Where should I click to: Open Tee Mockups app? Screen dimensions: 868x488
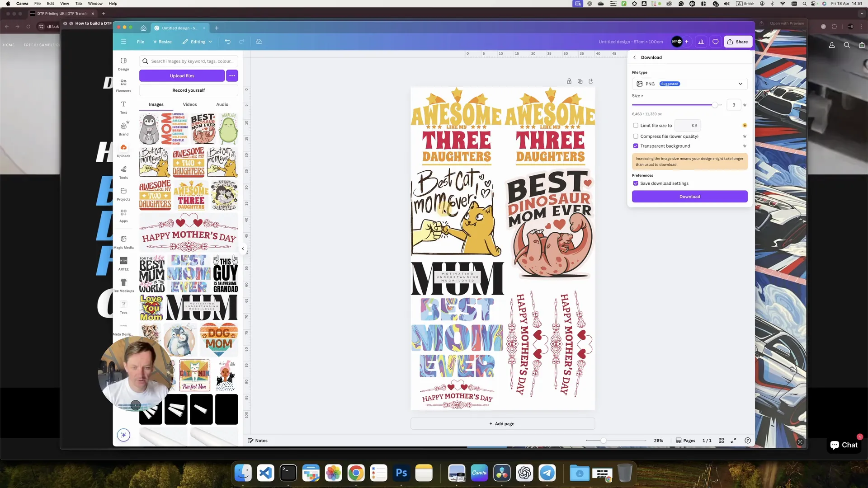[x=123, y=285]
